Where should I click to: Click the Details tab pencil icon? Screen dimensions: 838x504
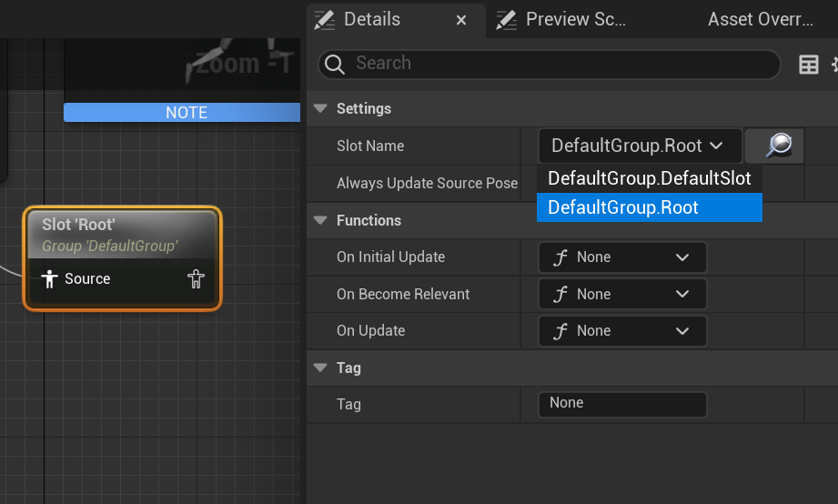coord(325,19)
